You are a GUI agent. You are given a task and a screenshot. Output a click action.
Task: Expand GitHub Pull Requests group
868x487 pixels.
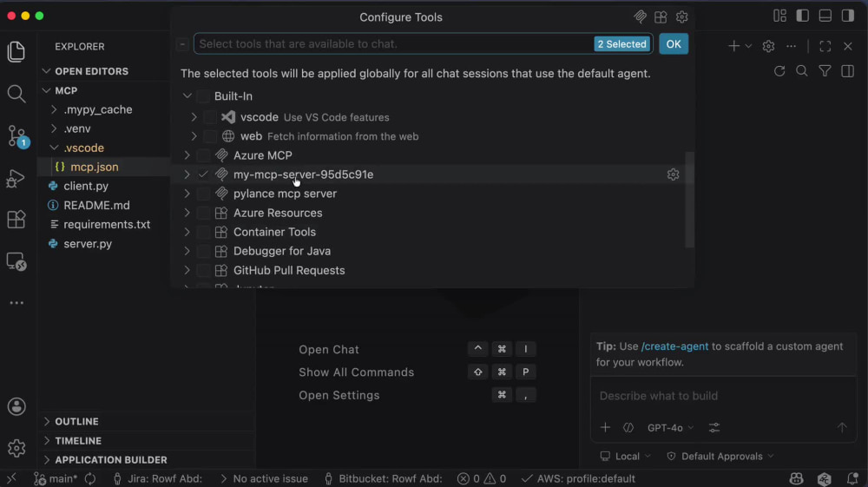pyautogui.click(x=187, y=271)
